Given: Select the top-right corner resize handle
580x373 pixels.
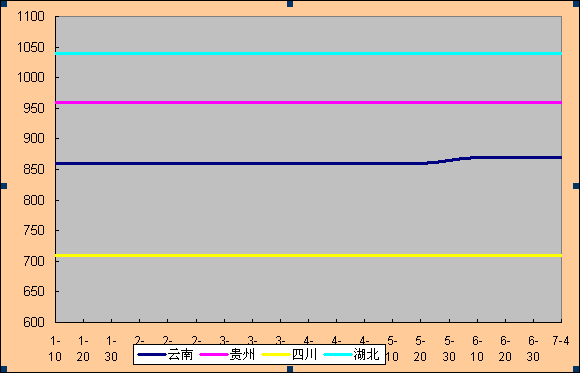Looking at the screenshot, I should pos(577,3).
